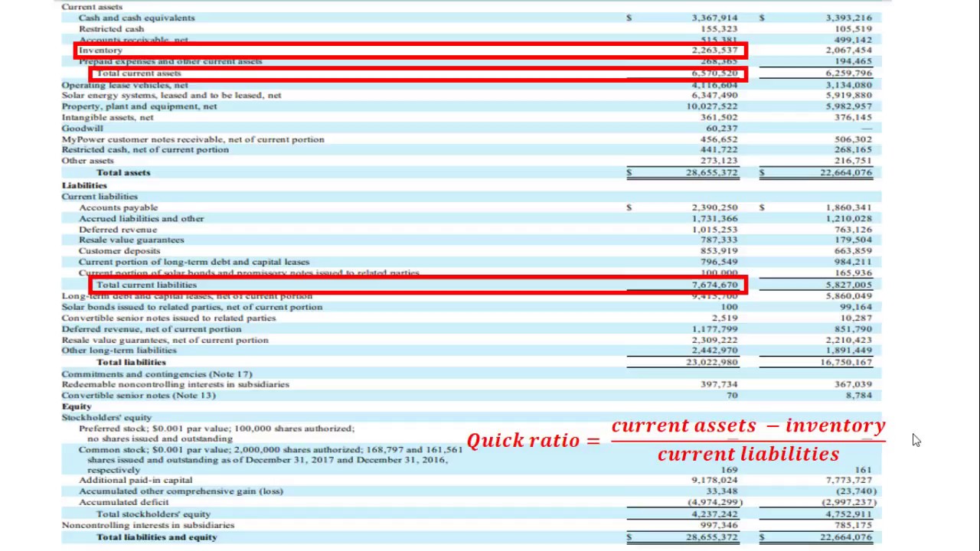Click the accounts payable value 2,390,250

714,207
